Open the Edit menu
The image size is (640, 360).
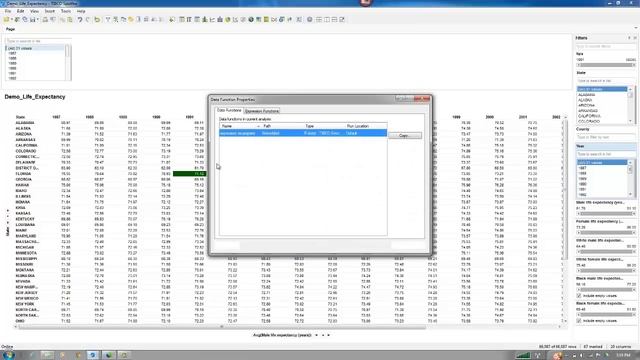[20, 11]
